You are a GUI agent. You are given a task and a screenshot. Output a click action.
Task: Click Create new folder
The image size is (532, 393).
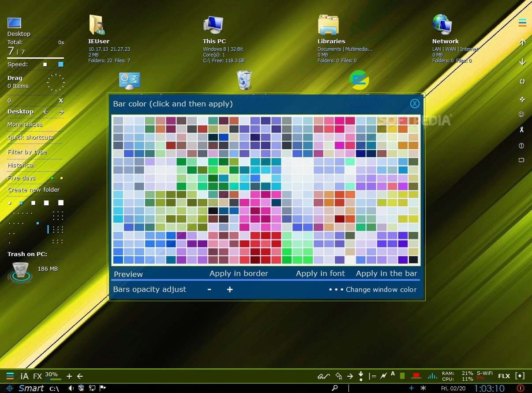[x=34, y=190]
